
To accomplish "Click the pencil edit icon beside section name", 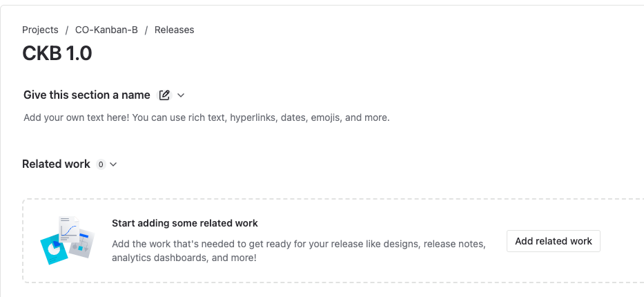I will (x=164, y=95).
